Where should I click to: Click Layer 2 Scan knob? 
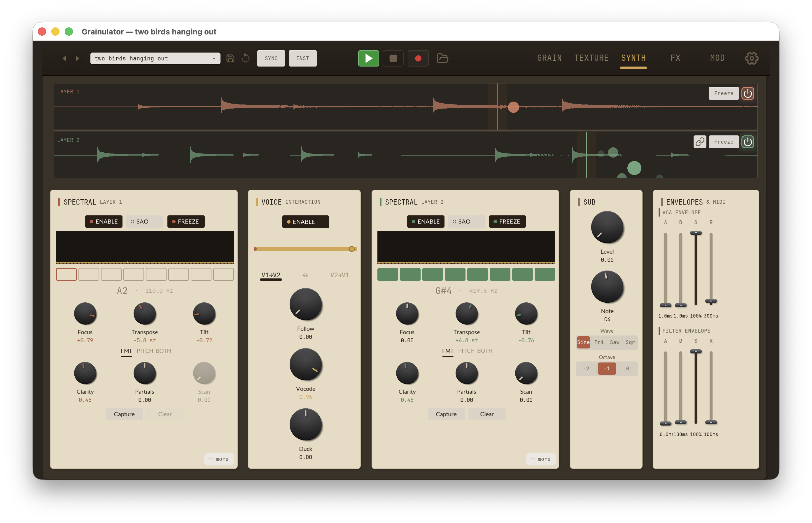tap(526, 373)
